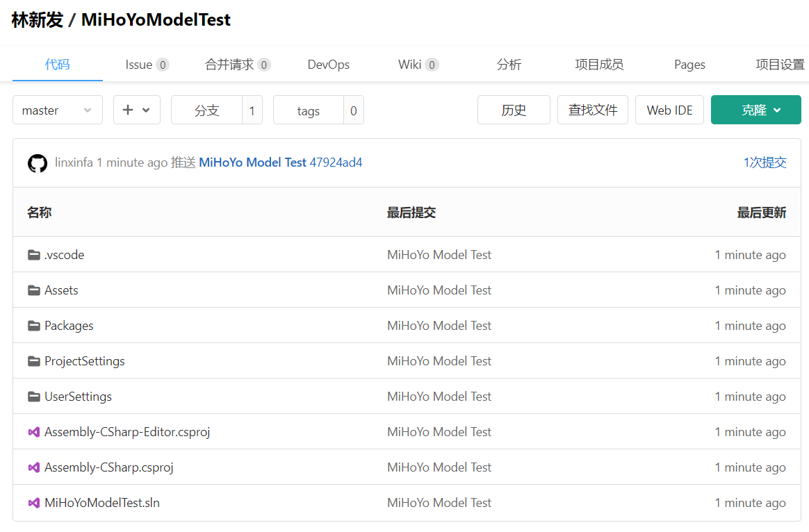Open the Pages tab
This screenshot has width=809, height=532.
tap(689, 65)
